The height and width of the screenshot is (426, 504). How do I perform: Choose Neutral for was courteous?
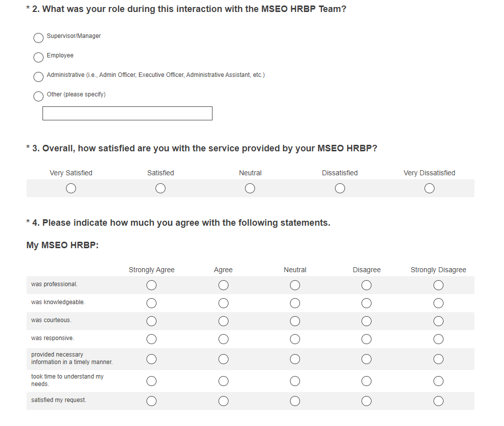pyautogui.click(x=295, y=321)
